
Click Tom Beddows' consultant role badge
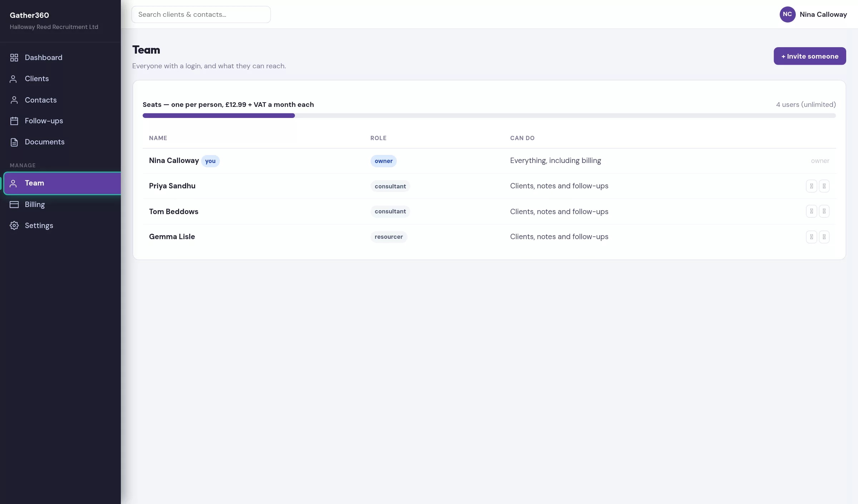coord(390,211)
